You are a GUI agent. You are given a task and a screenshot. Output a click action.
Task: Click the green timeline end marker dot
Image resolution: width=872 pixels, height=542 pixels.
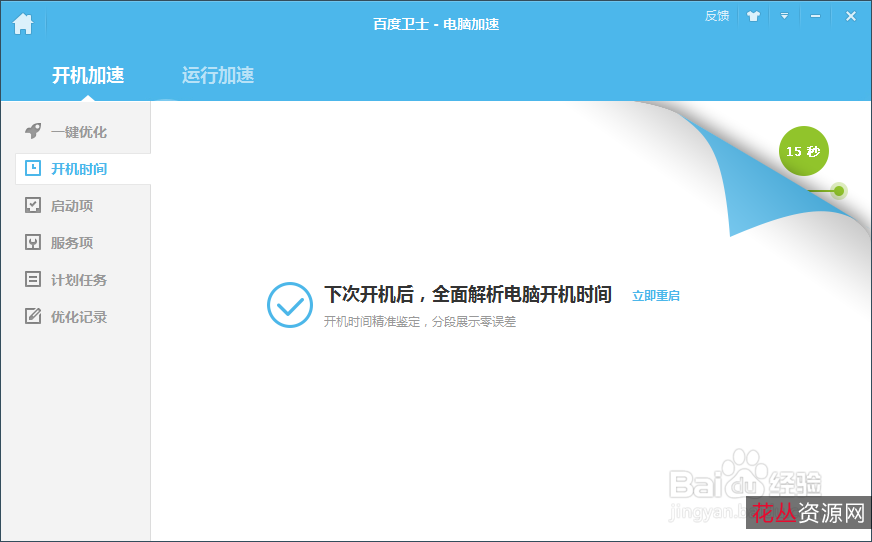click(839, 191)
